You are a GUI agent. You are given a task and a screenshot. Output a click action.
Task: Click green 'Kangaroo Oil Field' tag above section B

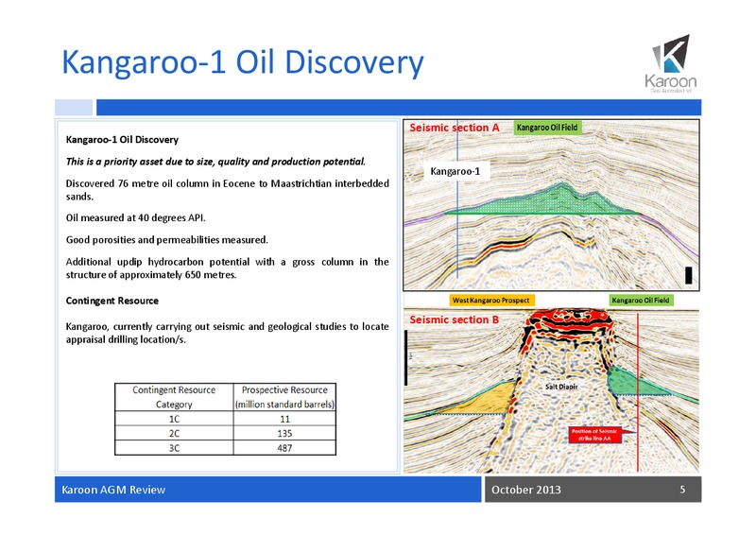[641, 300]
